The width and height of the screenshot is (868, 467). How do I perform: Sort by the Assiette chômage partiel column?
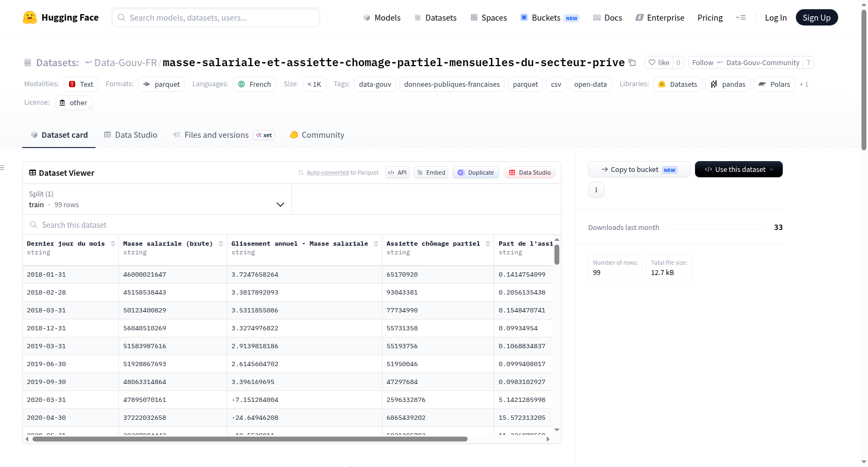[x=488, y=244]
